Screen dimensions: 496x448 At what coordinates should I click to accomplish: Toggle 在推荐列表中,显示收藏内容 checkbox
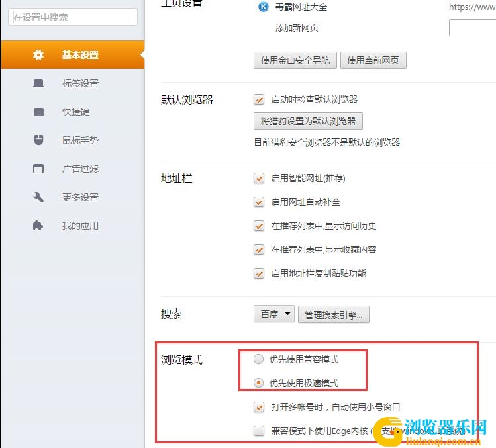[259, 249]
